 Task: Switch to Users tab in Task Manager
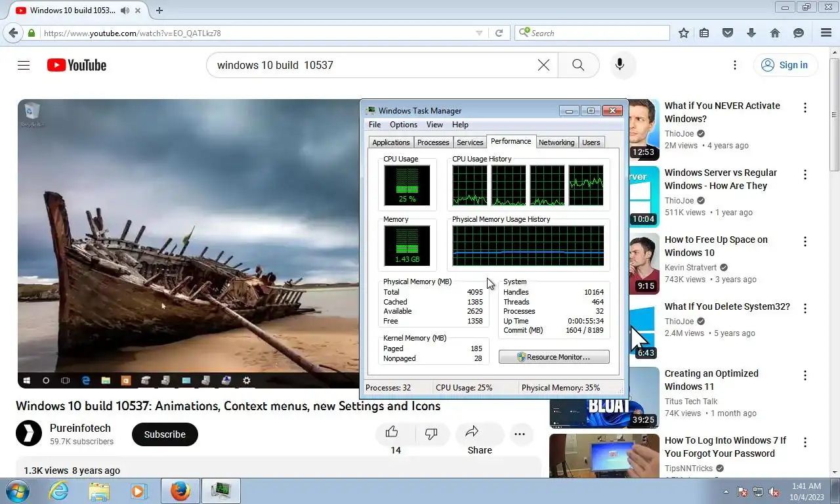[x=591, y=142]
